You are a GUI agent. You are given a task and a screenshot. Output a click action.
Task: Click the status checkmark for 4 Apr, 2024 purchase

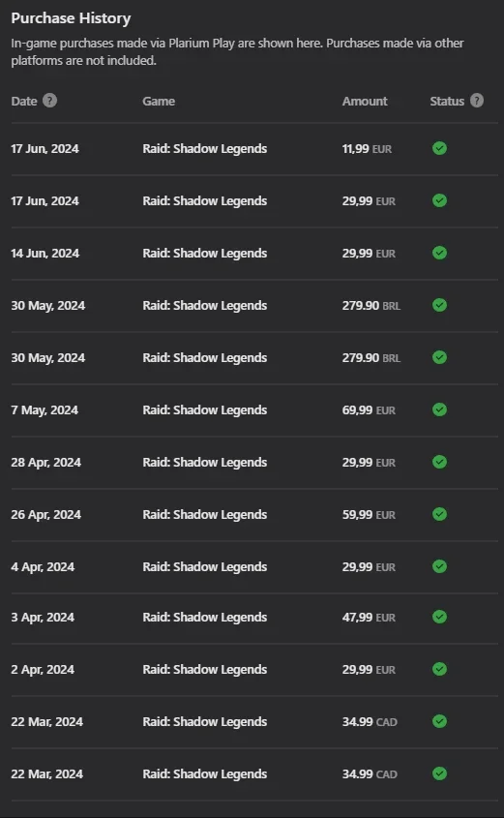(440, 566)
